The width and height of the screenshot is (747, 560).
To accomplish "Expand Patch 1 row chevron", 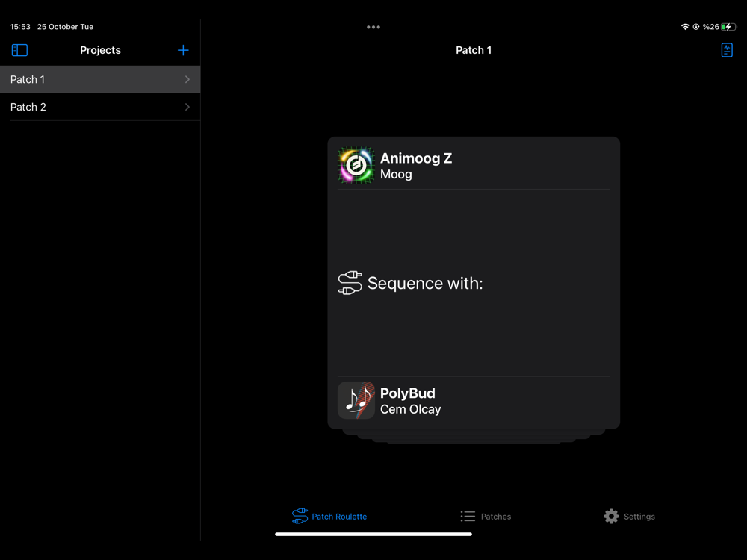I will (x=187, y=80).
